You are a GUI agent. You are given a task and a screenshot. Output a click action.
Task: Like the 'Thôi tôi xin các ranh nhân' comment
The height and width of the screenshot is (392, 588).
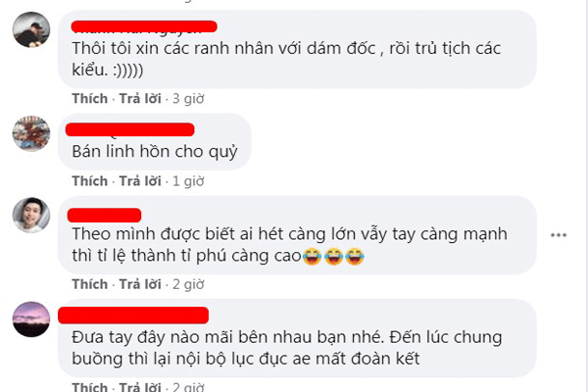coord(89,99)
